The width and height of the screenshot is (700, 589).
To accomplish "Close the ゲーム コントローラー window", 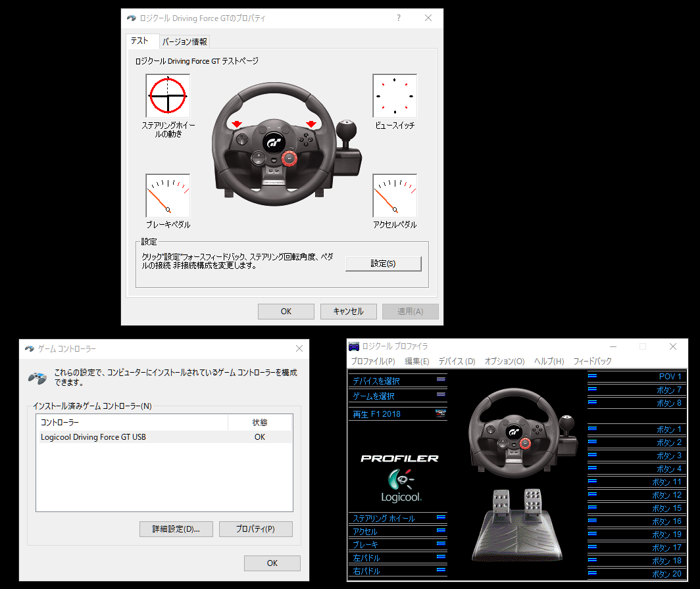I will (x=299, y=348).
